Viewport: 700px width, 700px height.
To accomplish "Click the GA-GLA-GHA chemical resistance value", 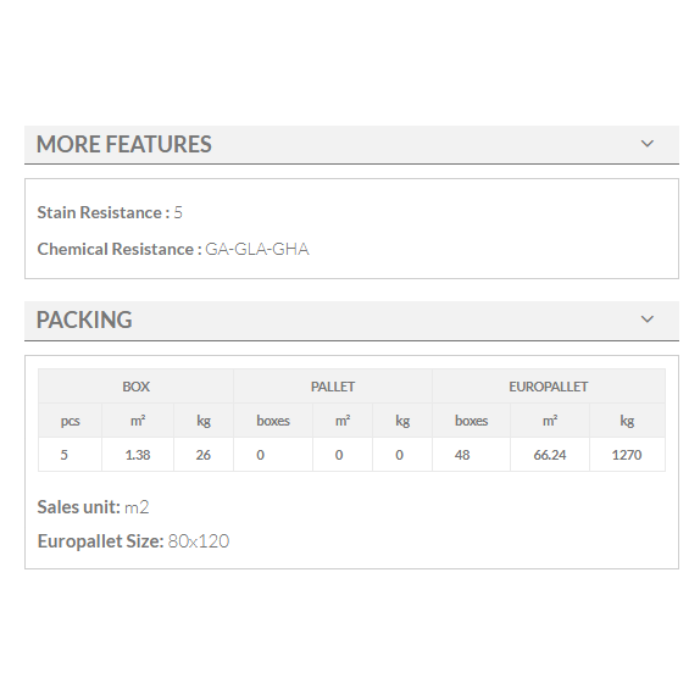I will [x=257, y=249].
